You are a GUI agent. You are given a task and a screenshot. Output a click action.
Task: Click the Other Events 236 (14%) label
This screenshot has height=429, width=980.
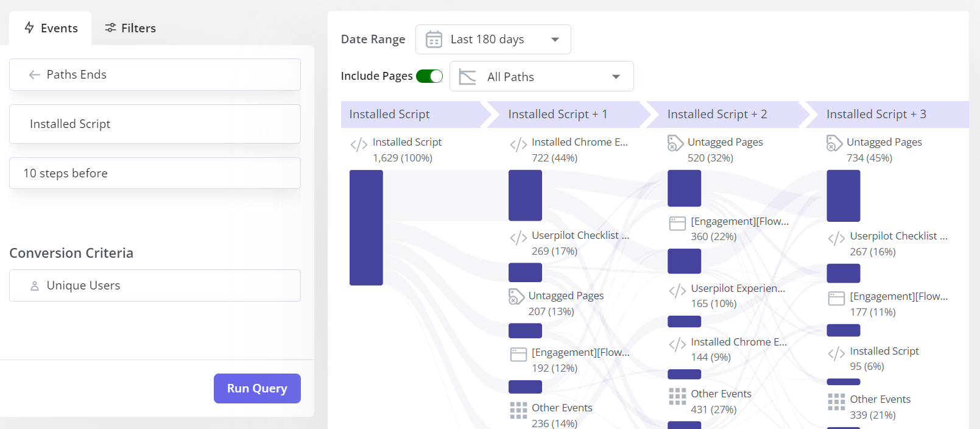pyautogui.click(x=562, y=415)
